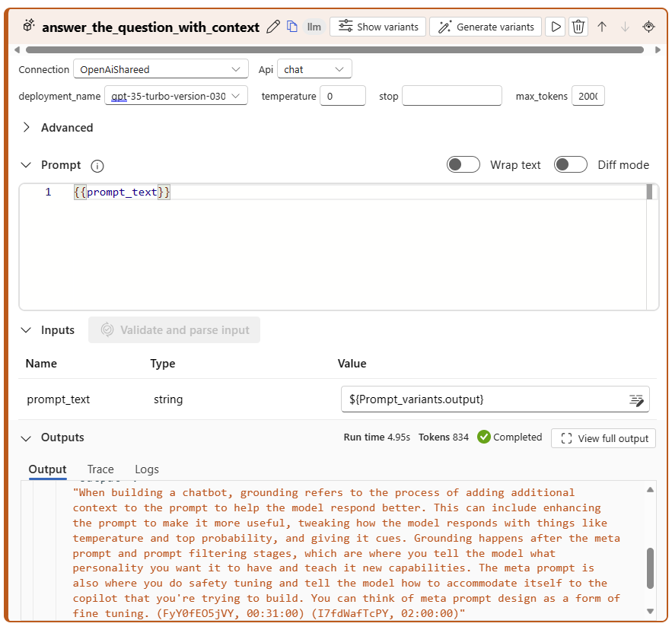Collapse the Outputs section
The image size is (672, 633).
pyautogui.click(x=27, y=438)
